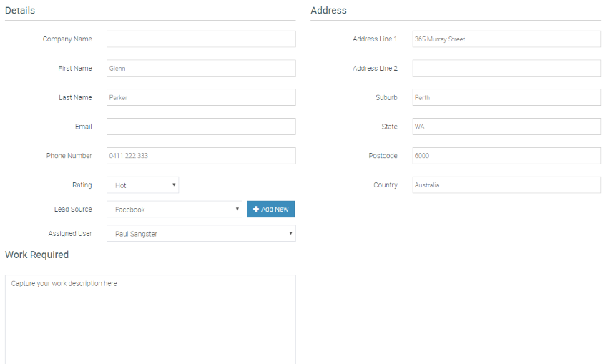The image size is (608, 364).
Task: Open the Assigned User dropdown
Action: point(201,233)
